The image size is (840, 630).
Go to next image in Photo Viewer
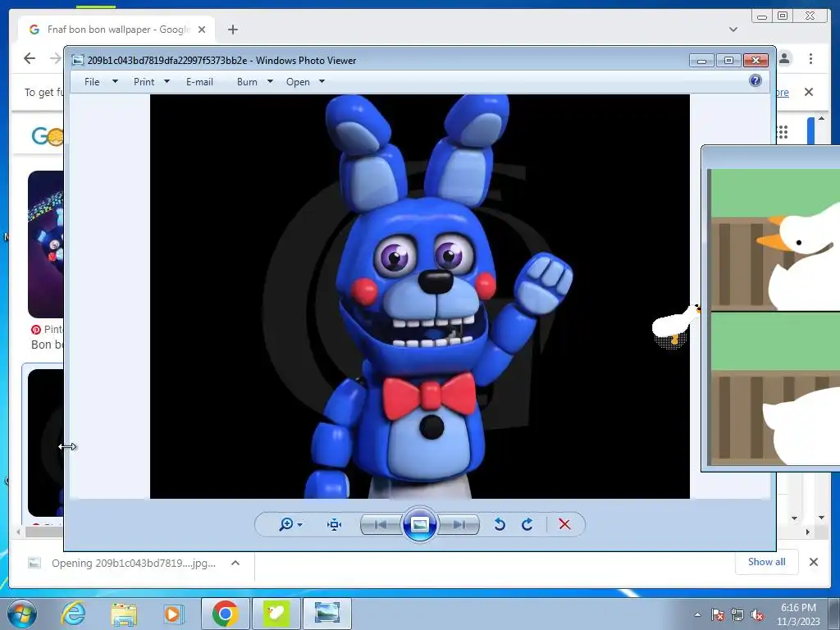(459, 524)
